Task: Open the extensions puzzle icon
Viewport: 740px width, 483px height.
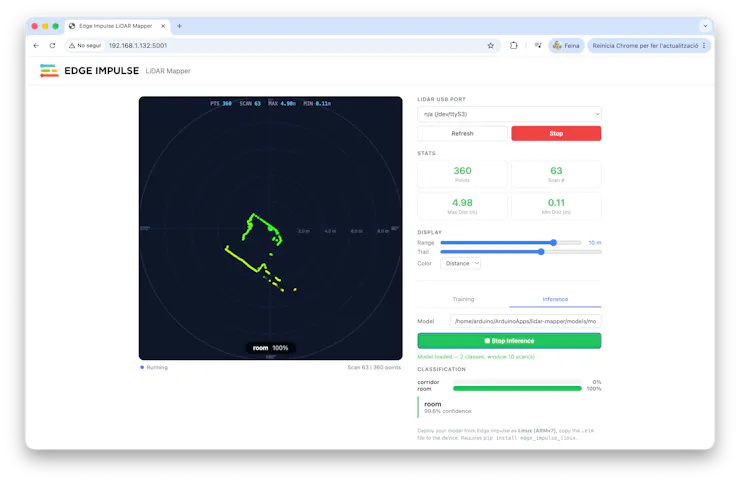Action: click(x=513, y=46)
